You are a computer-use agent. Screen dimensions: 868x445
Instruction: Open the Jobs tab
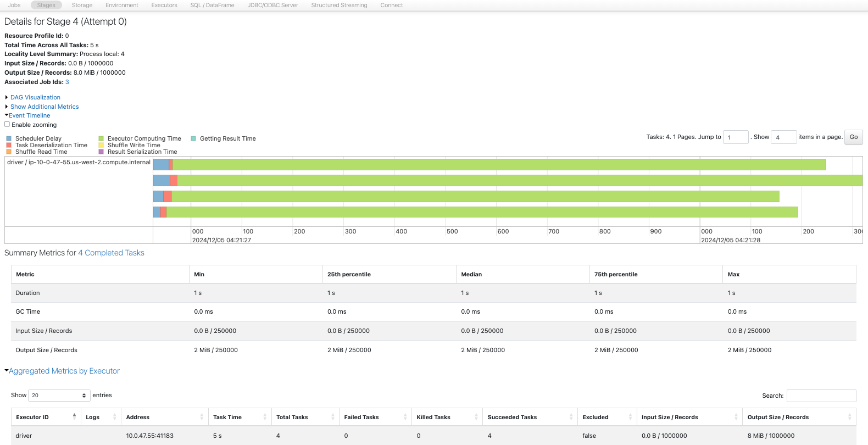pyautogui.click(x=14, y=5)
